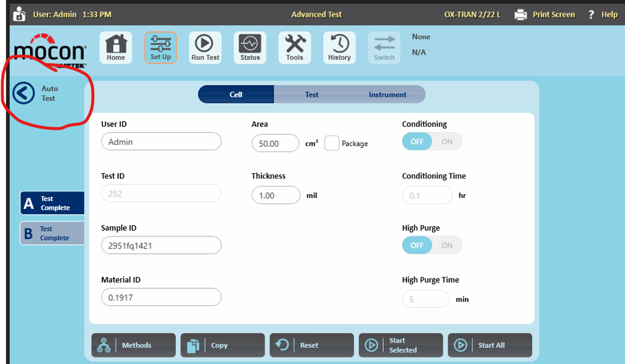Screen dimensions: 625x364
Task: Go back using Auto Test arrow
Action: pos(23,93)
